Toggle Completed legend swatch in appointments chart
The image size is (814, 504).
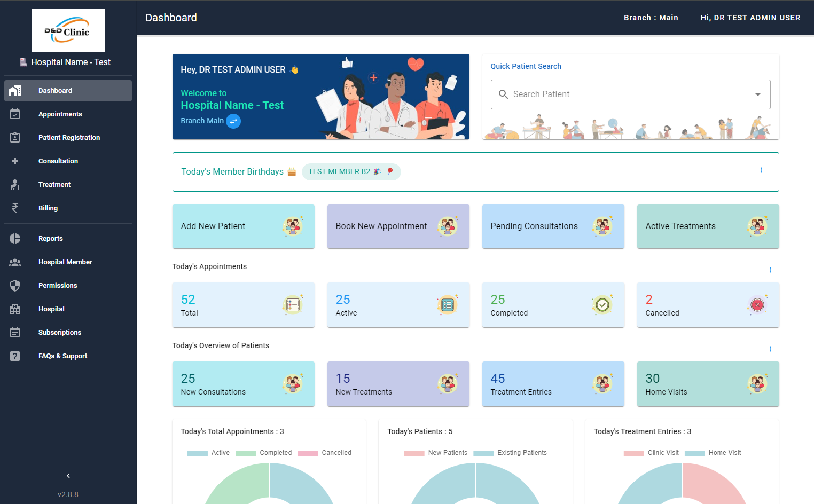click(246, 453)
